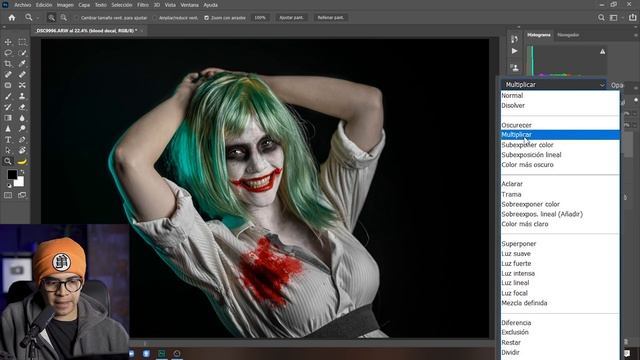640x360 pixels.
Task: Click the white background color swatch
Action: click(20, 183)
